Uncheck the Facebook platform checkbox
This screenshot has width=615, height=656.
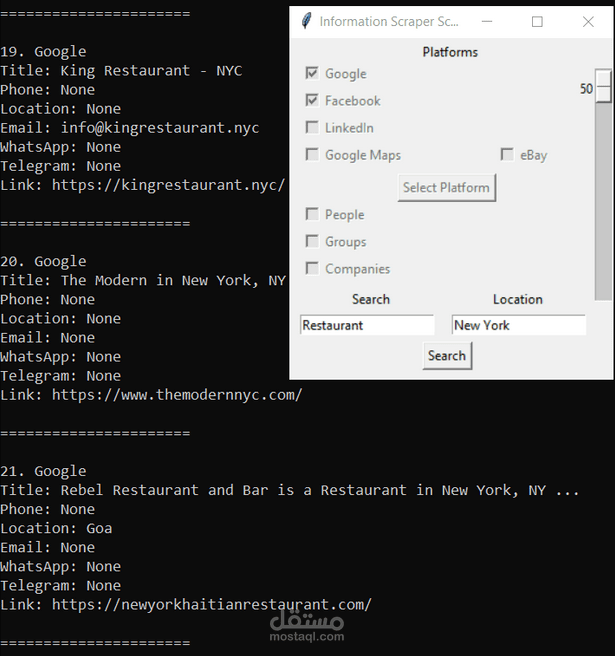[x=312, y=100]
